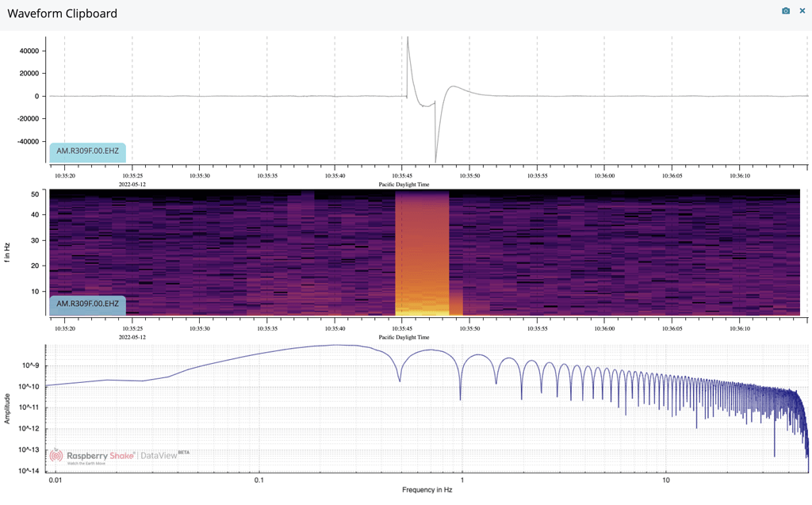The height and width of the screenshot is (505, 812).
Task: Click the 40000 tick on the waveform amplitude axis
Action: click(29, 51)
